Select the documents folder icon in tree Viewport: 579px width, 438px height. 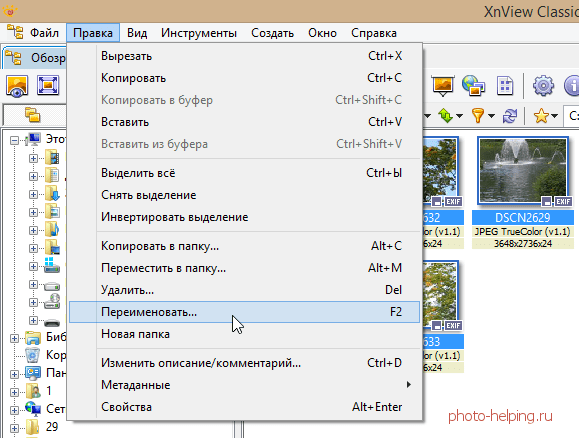click(x=52, y=175)
